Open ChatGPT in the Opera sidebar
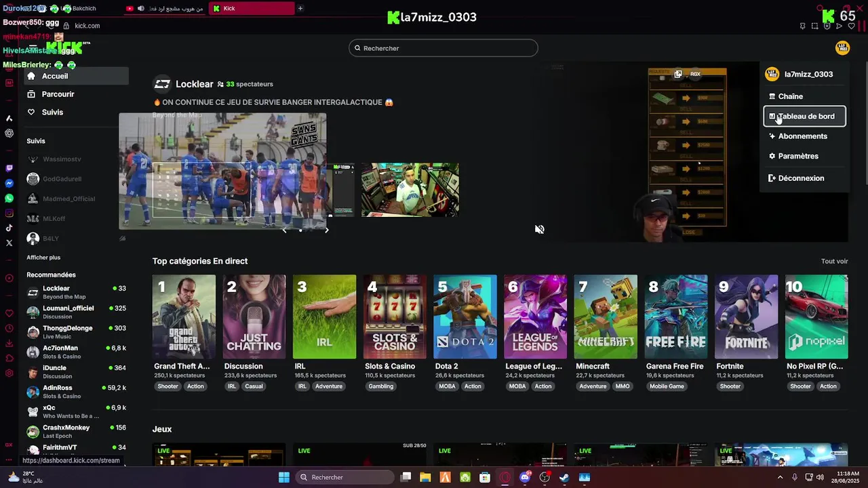Screen dimensions: 868x488 click(9, 133)
